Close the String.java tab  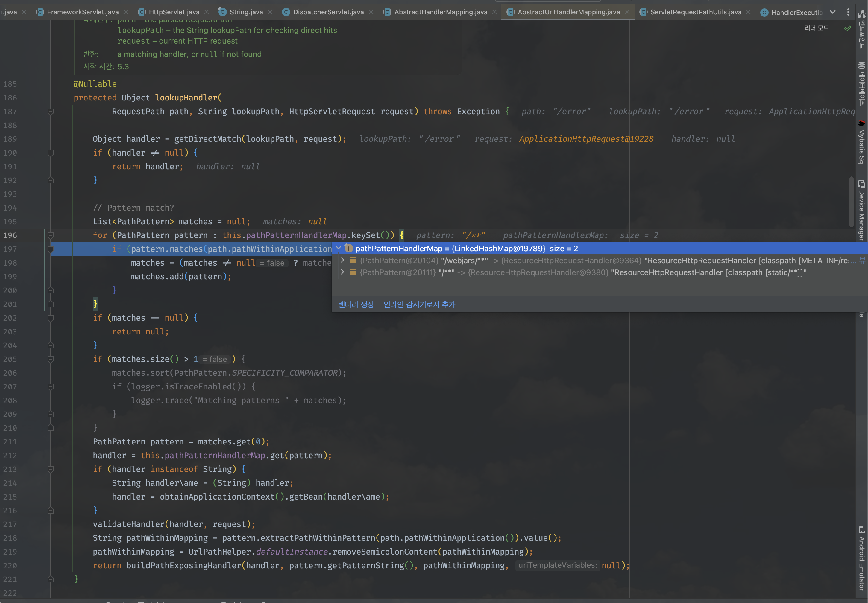270,12
